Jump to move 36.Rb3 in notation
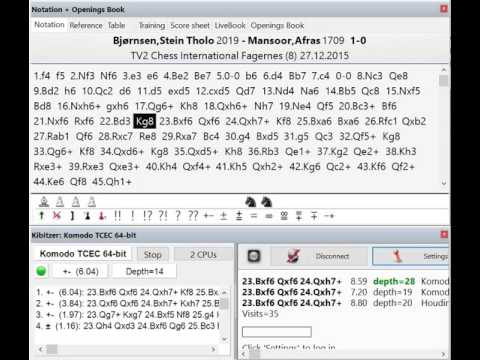 [x=263, y=152]
